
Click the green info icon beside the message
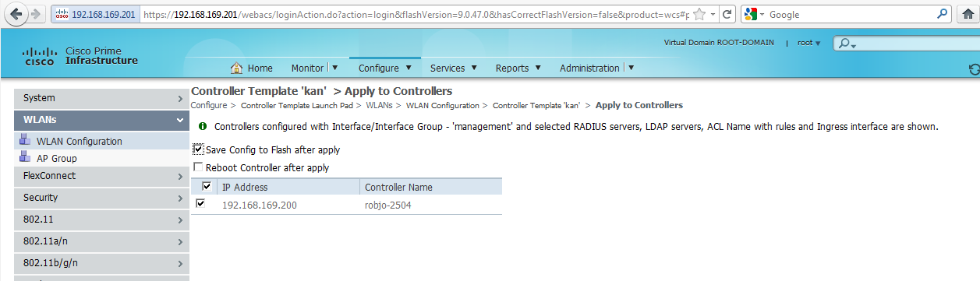click(x=203, y=125)
